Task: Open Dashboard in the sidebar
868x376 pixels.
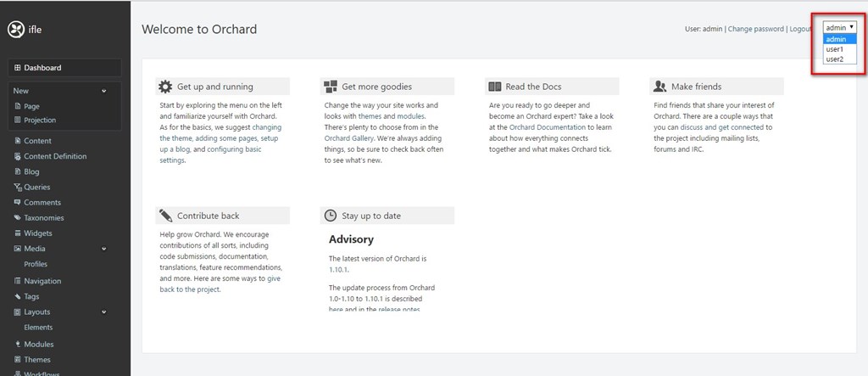Action: (42, 68)
